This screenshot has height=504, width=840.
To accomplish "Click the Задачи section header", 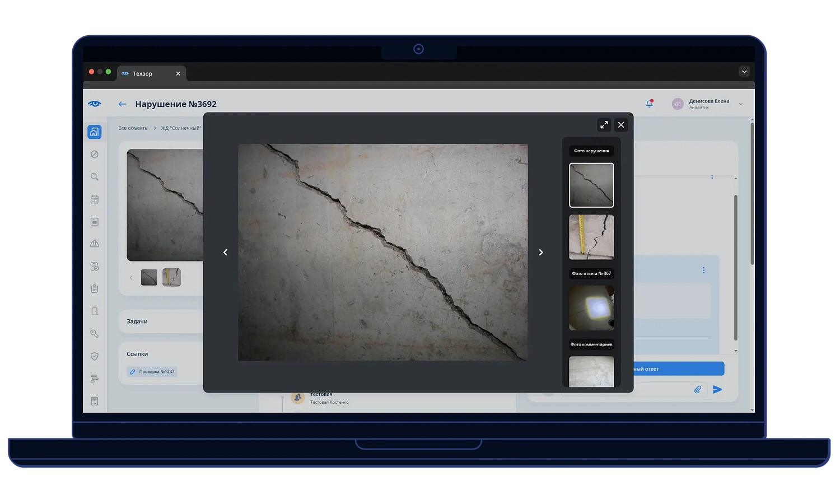I will [x=137, y=321].
